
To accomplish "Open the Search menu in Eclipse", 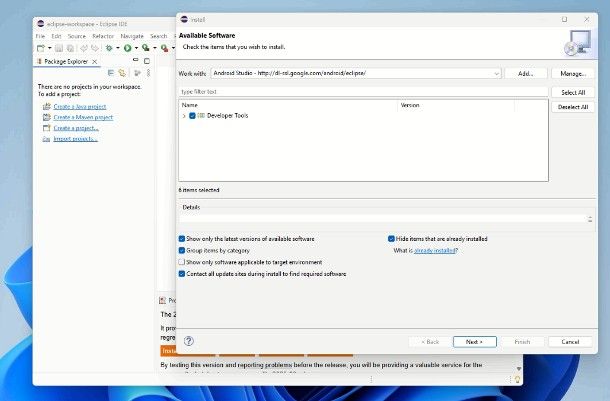I will pos(158,36).
